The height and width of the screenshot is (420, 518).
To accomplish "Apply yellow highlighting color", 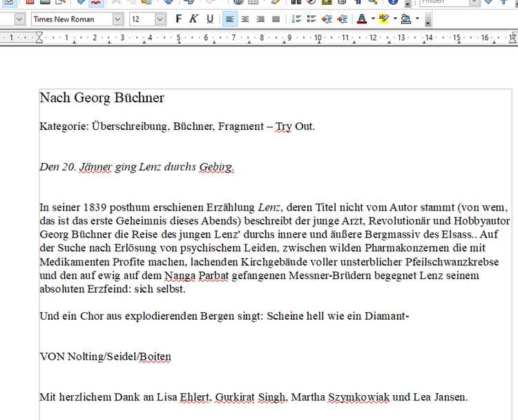I will coord(384,19).
